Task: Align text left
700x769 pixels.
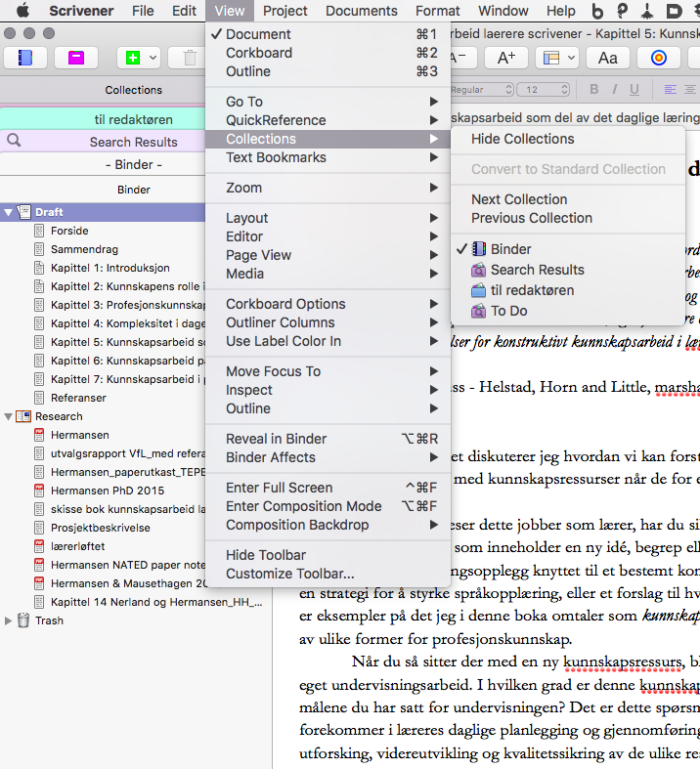Action: click(670, 89)
